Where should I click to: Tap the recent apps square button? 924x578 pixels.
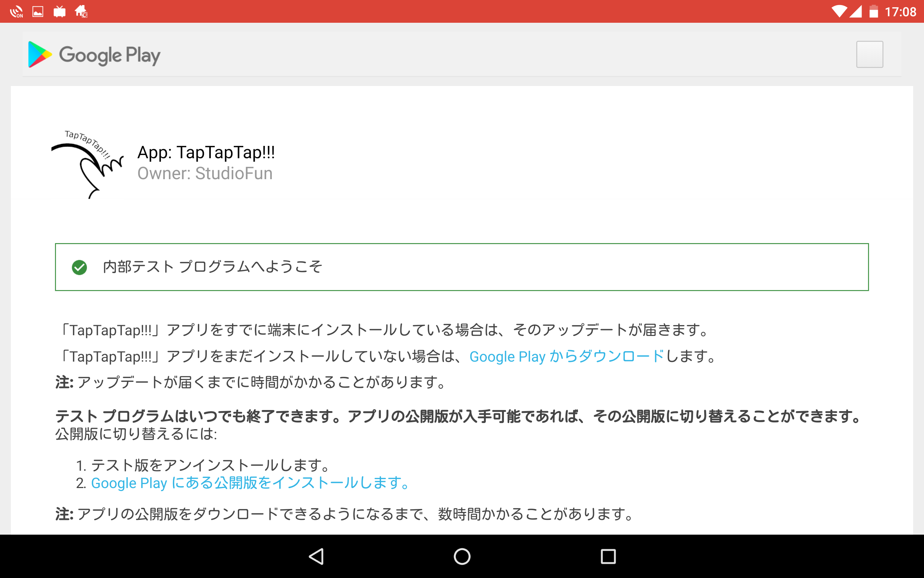tap(608, 556)
